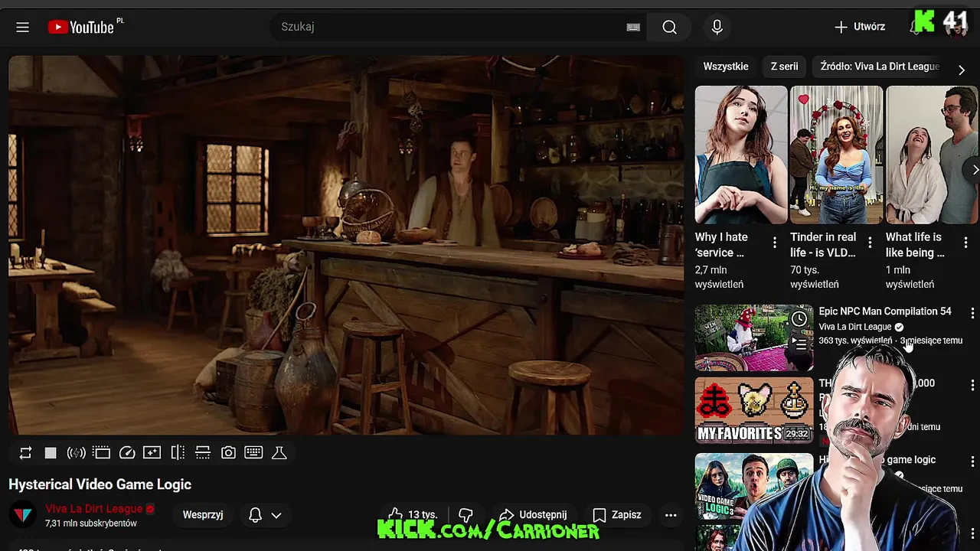The width and height of the screenshot is (980, 551).
Task: Open the What life is like short
Action: coord(932,155)
